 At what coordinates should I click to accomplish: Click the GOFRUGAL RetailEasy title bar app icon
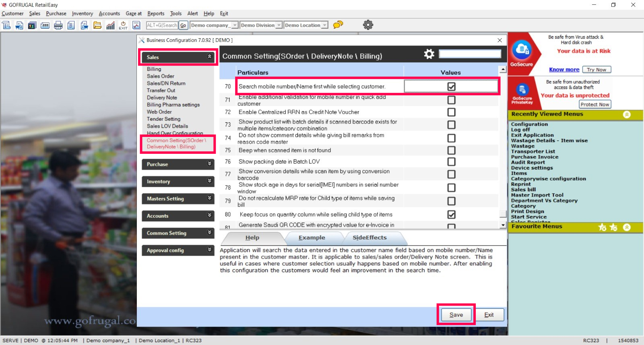(4, 5)
